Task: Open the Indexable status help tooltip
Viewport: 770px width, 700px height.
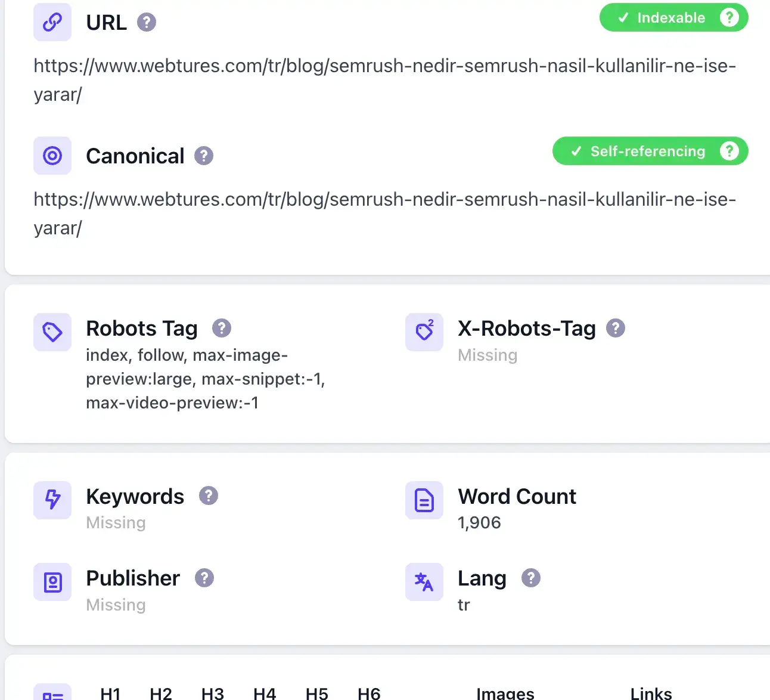Action: [x=729, y=17]
